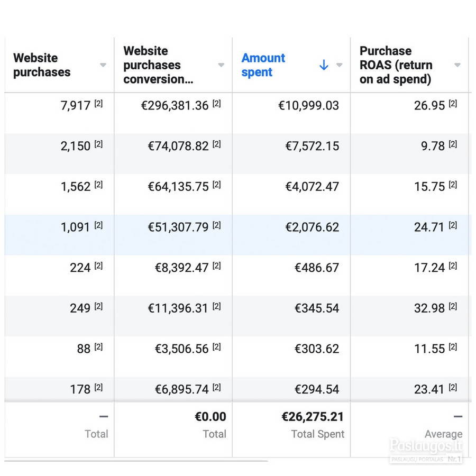Image resolution: width=476 pixels, height=476 pixels.
Task: Click footnote [2] beside 24.71 ROAS
Action: [x=453, y=225]
